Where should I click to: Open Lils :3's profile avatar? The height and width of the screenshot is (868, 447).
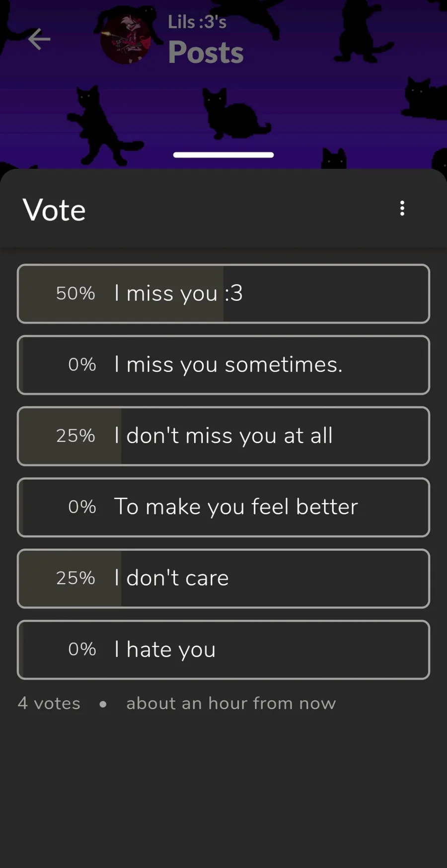[x=125, y=39]
